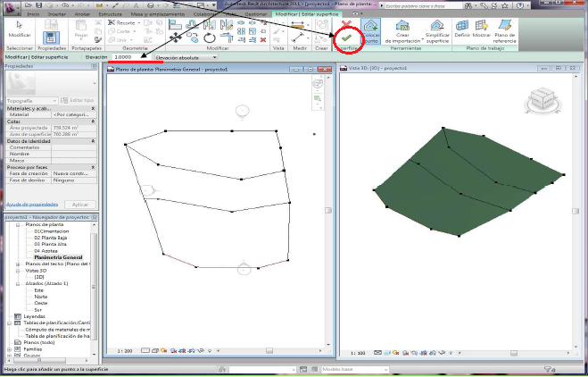Click the green check finish surface icon
588x377 pixels.
coord(346,38)
